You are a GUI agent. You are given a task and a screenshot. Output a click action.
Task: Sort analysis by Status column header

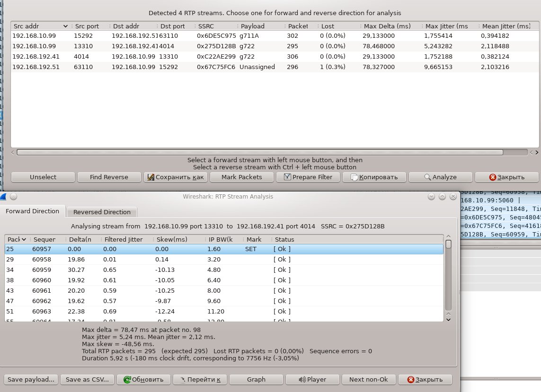coord(357,239)
